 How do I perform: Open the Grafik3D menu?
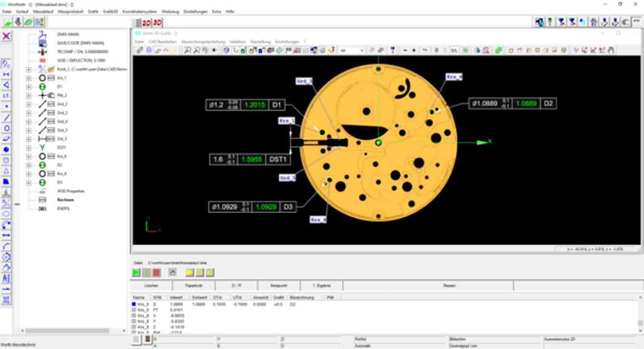click(x=110, y=11)
